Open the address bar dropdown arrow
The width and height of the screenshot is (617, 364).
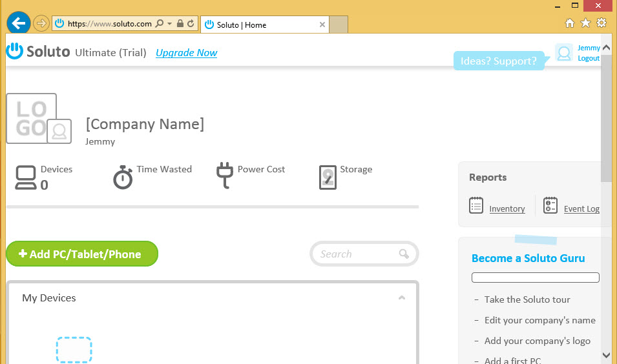pos(170,24)
